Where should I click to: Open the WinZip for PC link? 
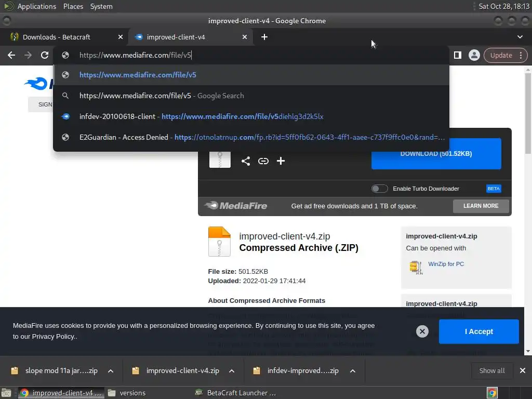(x=446, y=264)
